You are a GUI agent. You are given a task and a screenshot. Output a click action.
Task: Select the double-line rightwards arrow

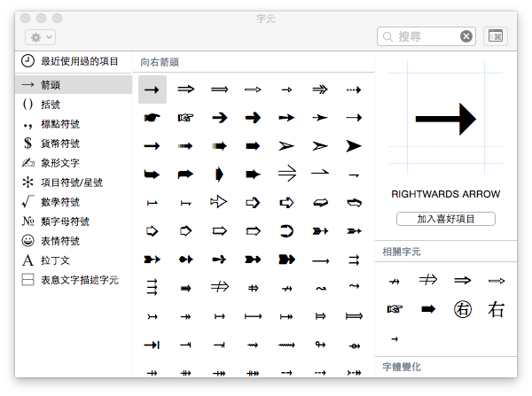tap(185, 89)
